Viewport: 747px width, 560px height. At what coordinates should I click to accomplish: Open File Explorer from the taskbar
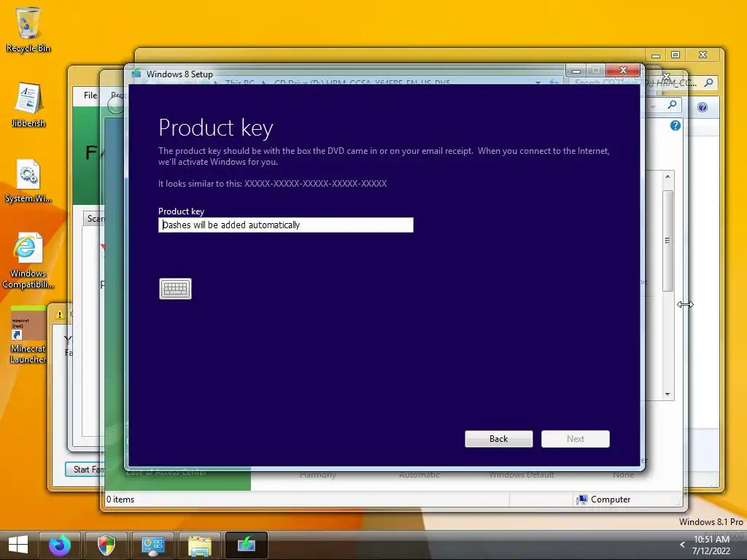(x=200, y=545)
